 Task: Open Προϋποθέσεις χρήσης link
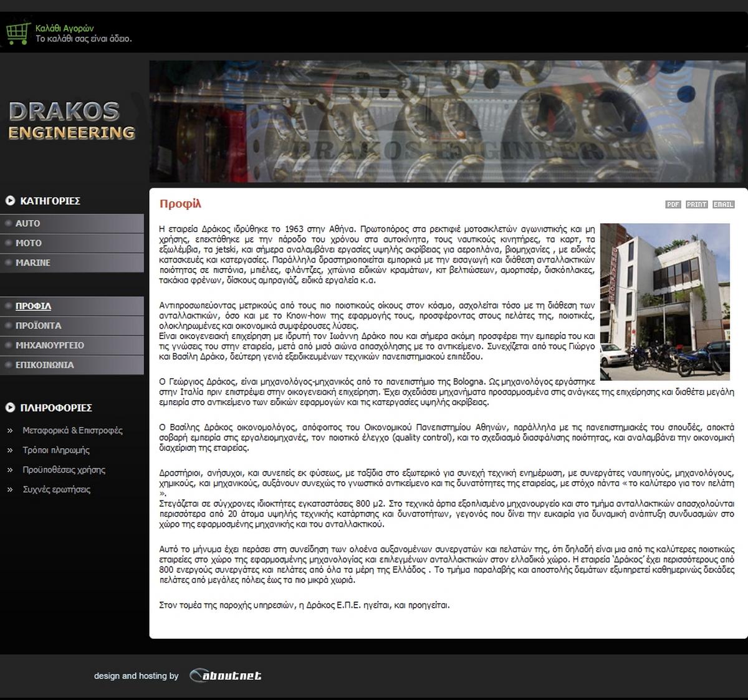point(64,470)
